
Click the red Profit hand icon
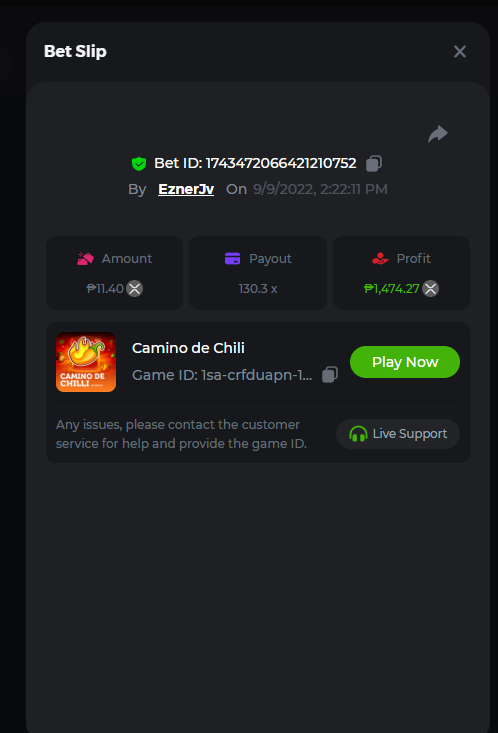(x=380, y=259)
